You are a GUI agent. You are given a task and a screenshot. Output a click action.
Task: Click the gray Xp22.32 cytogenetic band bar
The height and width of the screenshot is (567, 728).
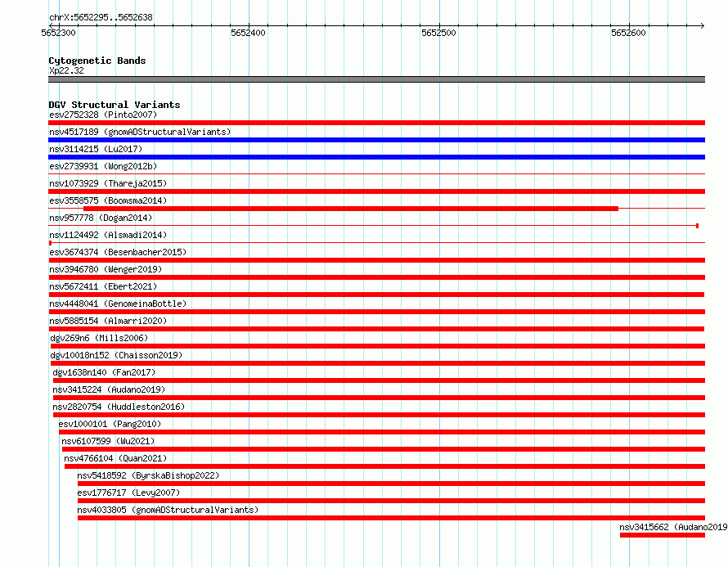(376, 79)
